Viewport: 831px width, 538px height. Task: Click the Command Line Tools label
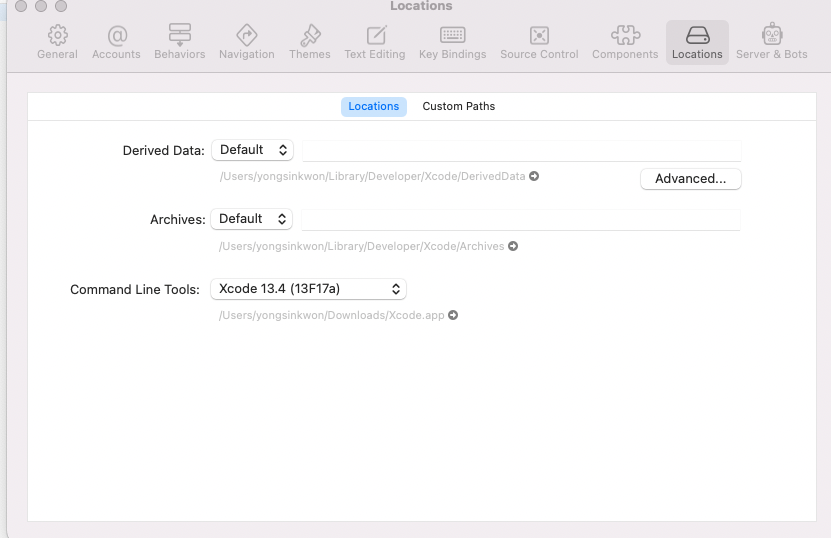tap(135, 289)
